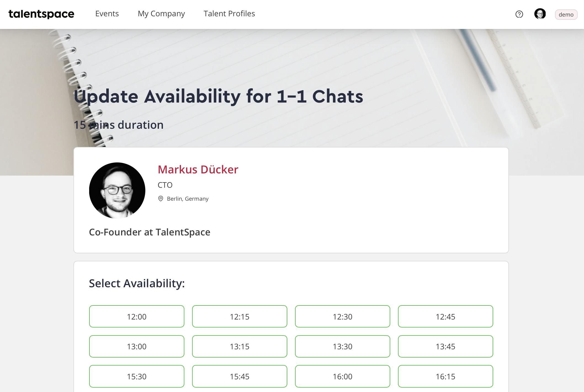Viewport: 584px width, 392px height.
Task: Open Talent Profiles
Action: coord(229,14)
